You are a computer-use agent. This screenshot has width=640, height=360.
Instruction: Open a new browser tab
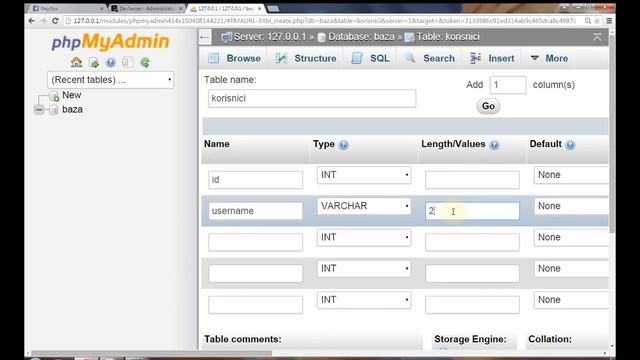(x=273, y=8)
